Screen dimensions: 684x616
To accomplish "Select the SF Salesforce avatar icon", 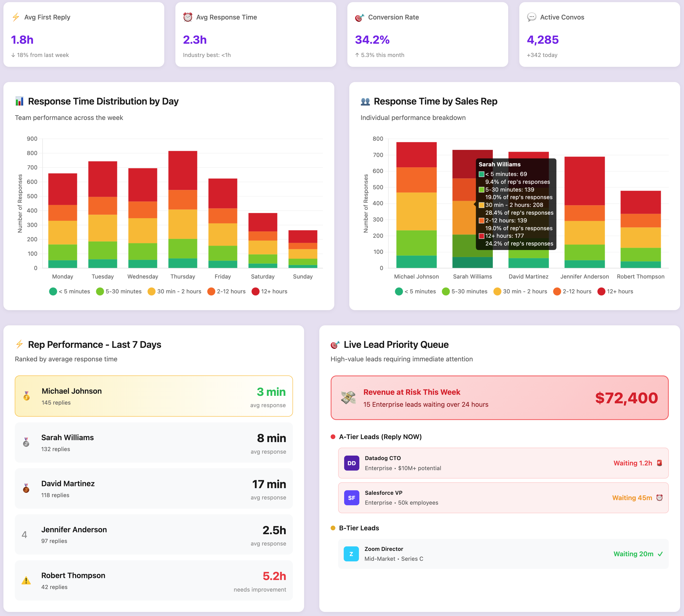I will (352, 498).
